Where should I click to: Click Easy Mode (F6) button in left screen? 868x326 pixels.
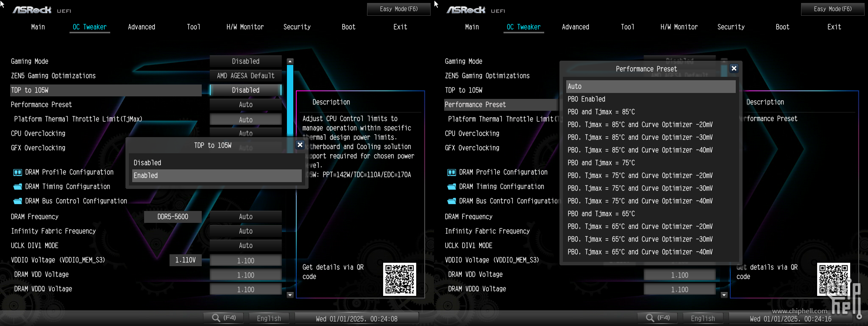tap(398, 9)
